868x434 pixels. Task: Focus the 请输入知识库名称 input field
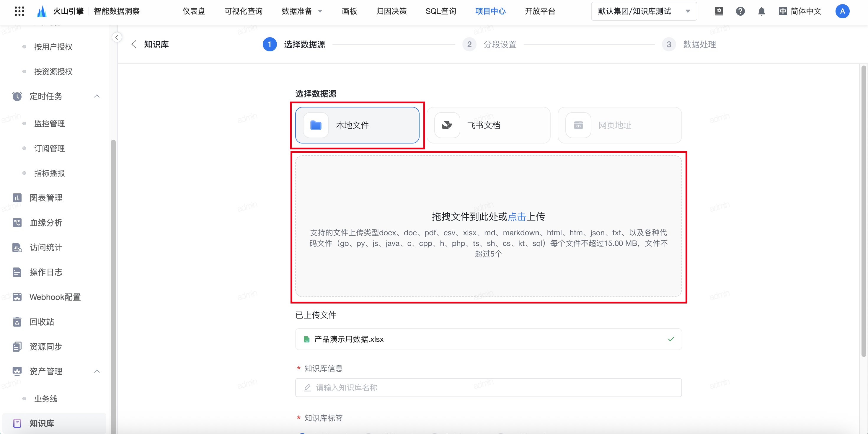488,387
